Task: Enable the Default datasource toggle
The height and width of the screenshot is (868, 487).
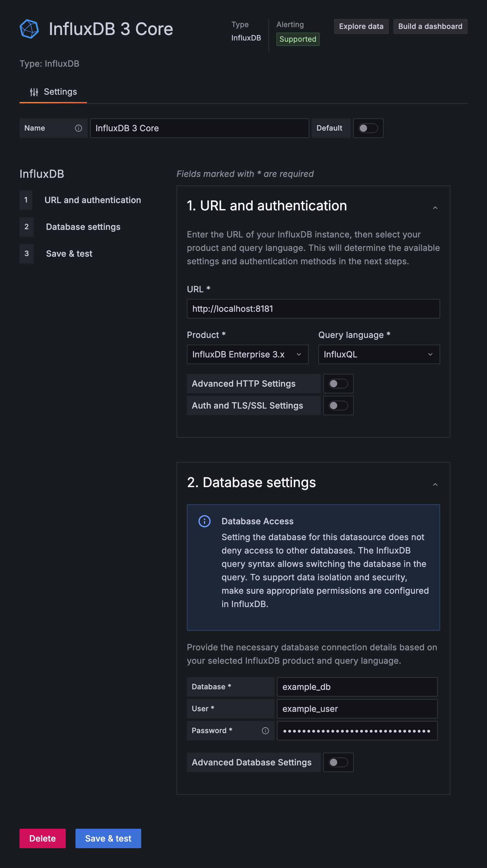Action: 368,128
